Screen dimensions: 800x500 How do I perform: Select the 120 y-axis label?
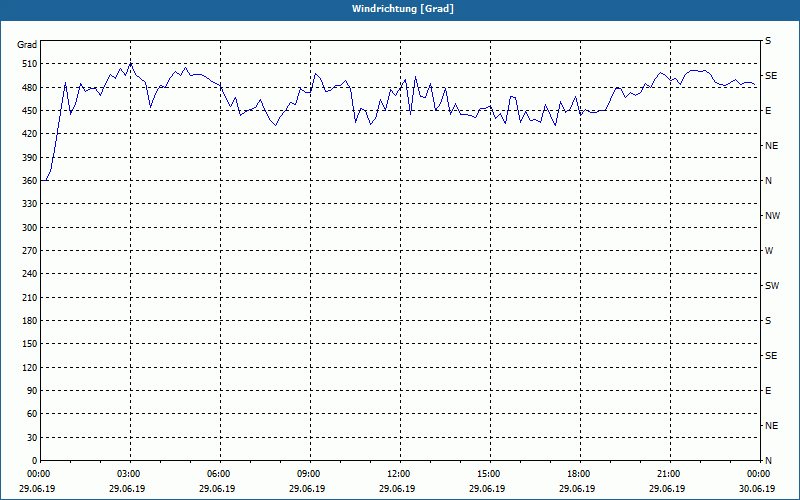30,367
